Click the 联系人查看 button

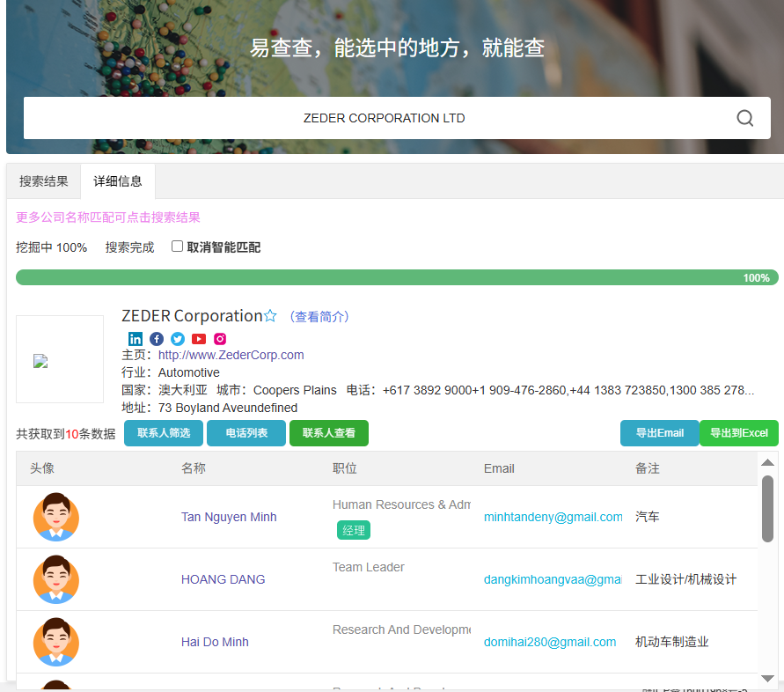329,433
